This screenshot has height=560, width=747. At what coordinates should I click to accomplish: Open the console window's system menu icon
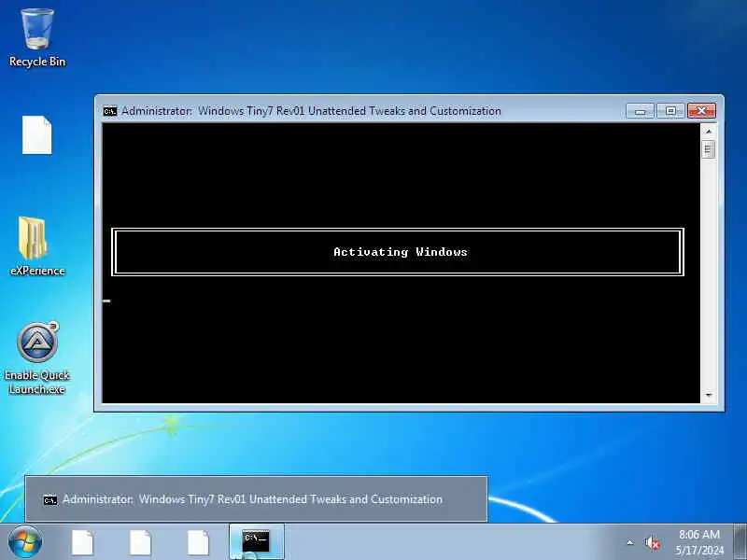(110, 111)
